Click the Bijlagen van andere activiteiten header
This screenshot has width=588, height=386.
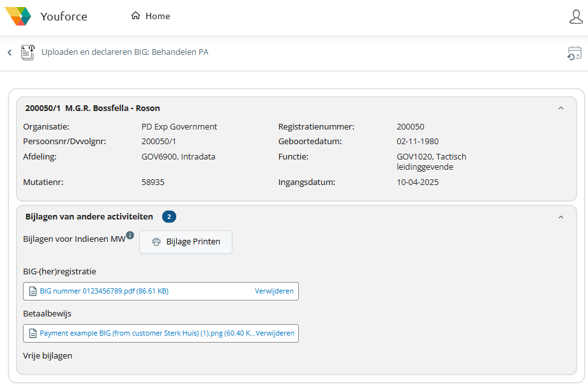pos(89,217)
